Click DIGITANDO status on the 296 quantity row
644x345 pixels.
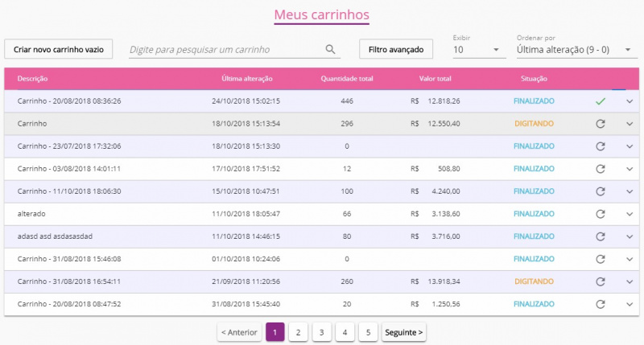pos(534,124)
